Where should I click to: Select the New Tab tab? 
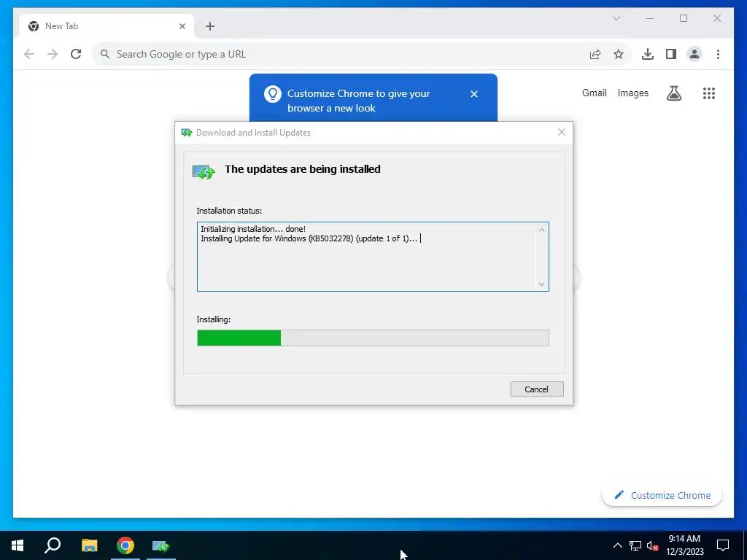point(107,26)
